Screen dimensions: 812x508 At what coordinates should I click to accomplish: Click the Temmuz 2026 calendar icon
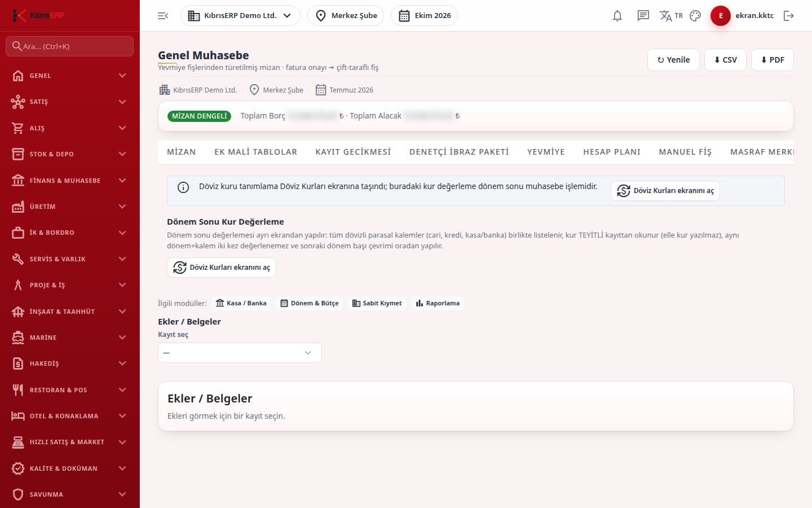point(321,90)
